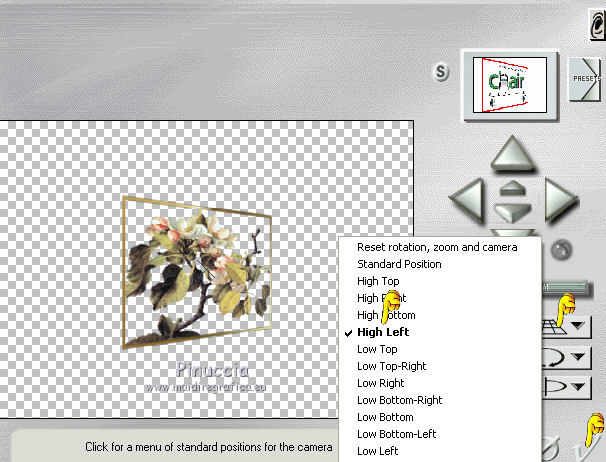Click the large up arrow

click(512, 153)
